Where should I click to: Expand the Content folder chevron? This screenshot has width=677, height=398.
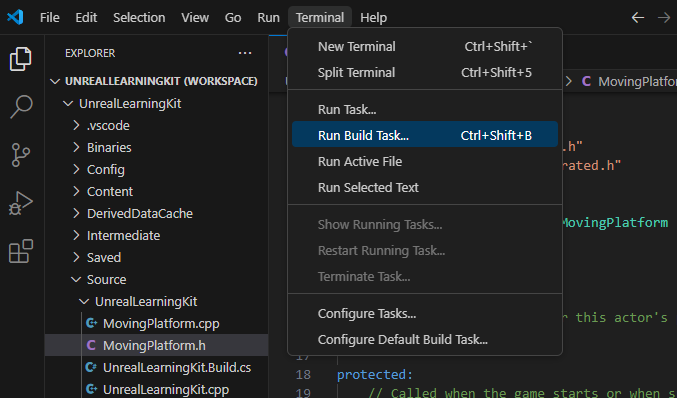coord(76,191)
